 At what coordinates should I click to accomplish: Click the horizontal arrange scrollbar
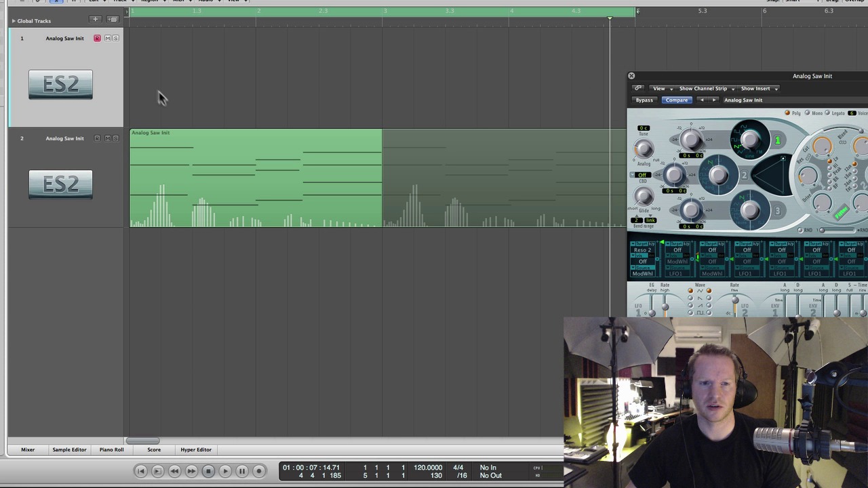(142, 441)
